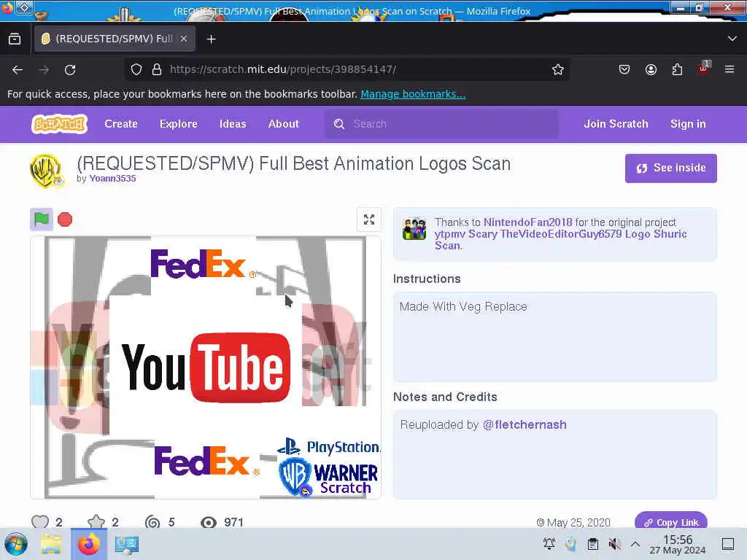Stop the project with the red stop button
The height and width of the screenshot is (560, 747).
point(65,219)
